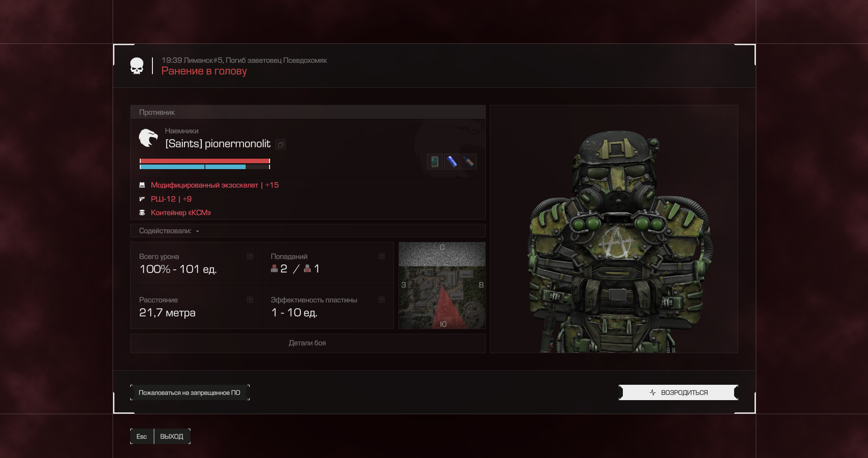Click Пожаловаться на запрещенное ПО
This screenshot has width=868, height=458.
190,392
